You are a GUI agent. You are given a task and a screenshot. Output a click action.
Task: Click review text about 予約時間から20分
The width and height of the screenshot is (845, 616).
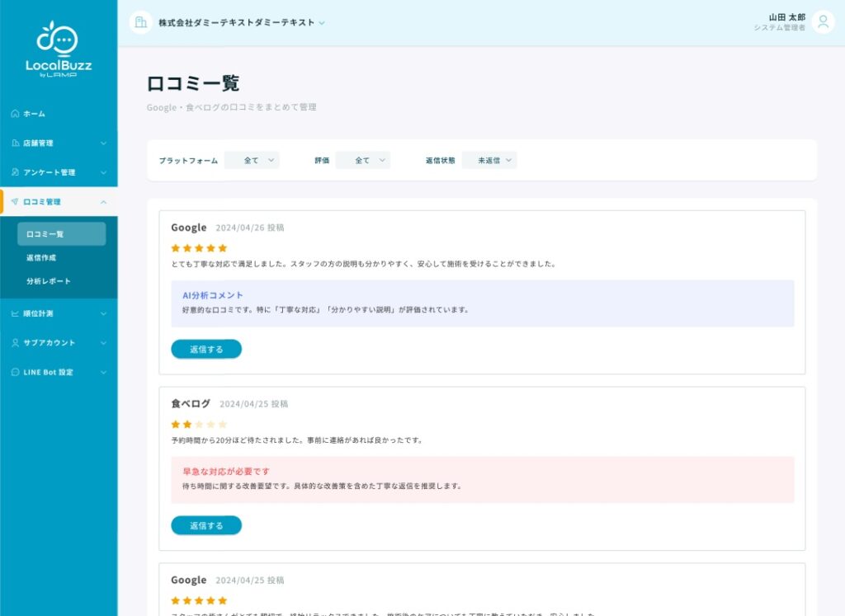[x=297, y=440]
